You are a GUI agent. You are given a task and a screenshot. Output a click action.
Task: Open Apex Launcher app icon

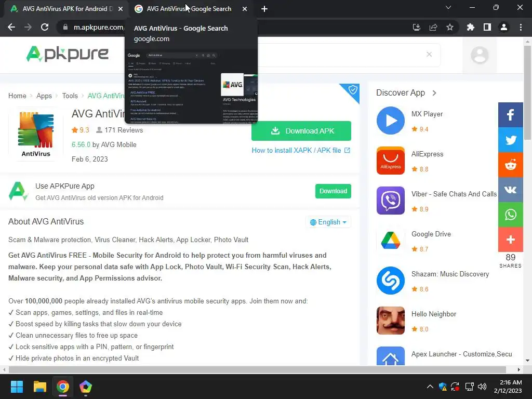coord(391,356)
